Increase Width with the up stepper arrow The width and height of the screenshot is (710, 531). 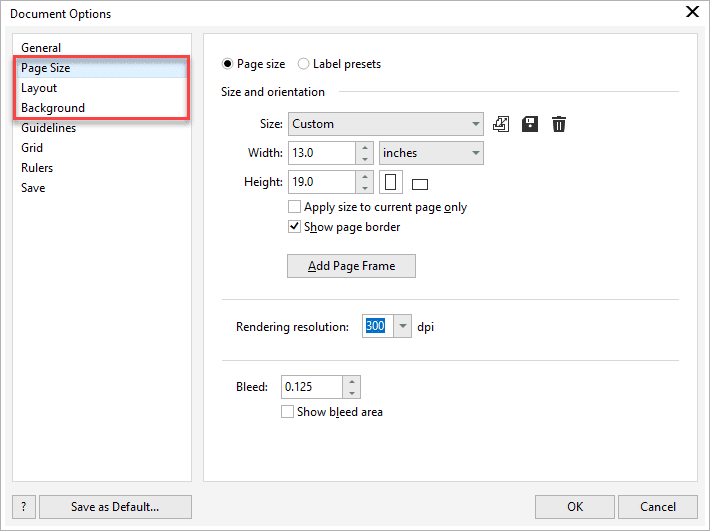[365, 148]
